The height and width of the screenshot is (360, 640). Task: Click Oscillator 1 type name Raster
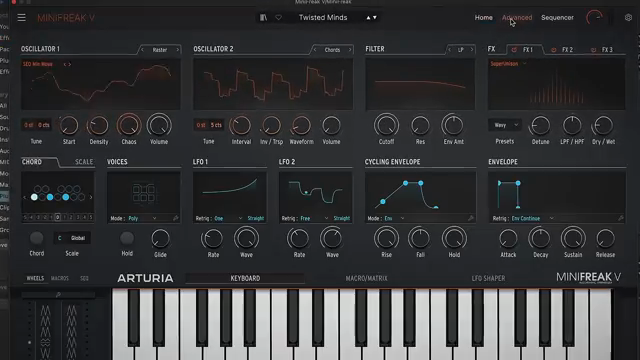coord(160,50)
